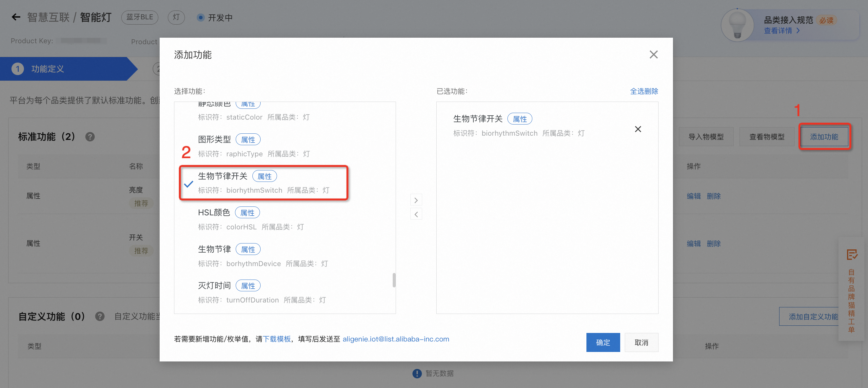Move selection left with the chevron button
The width and height of the screenshot is (868, 388).
(416, 214)
